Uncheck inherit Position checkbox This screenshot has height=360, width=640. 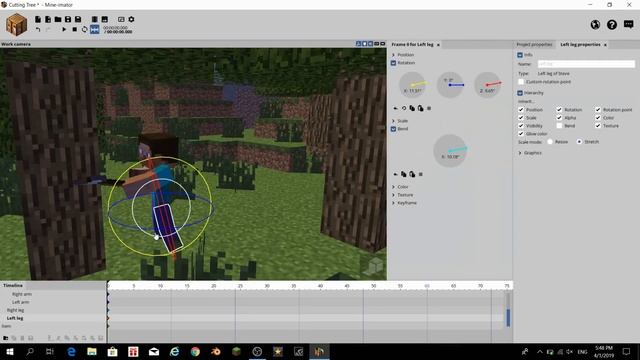click(x=521, y=110)
